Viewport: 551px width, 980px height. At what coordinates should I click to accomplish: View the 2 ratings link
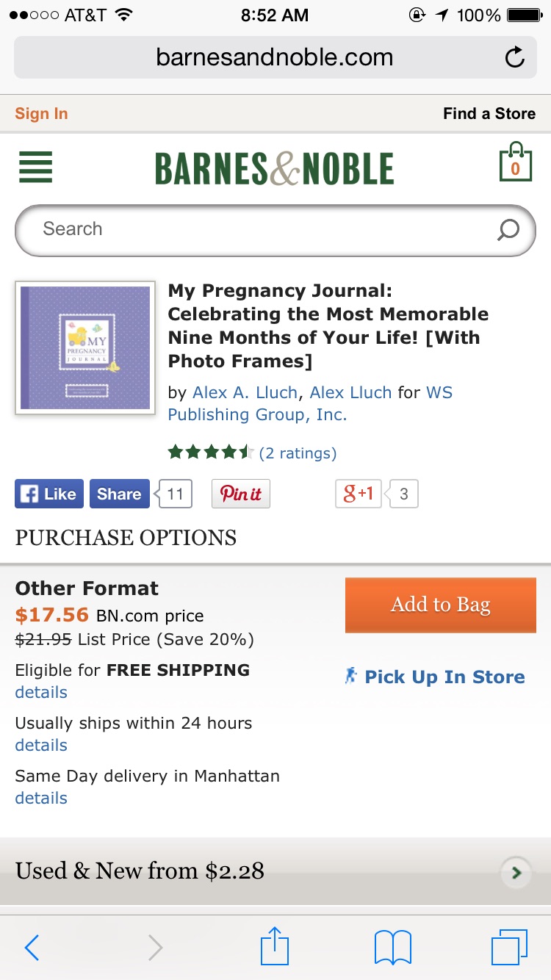pyautogui.click(x=298, y=453)
